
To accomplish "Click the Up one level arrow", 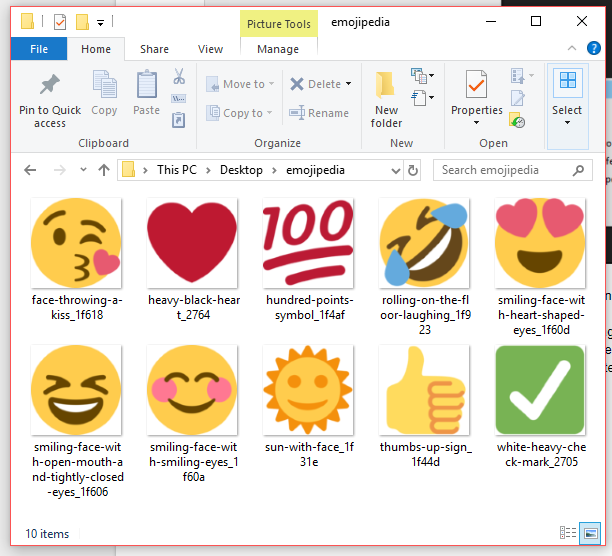I will tap(104, 170).
